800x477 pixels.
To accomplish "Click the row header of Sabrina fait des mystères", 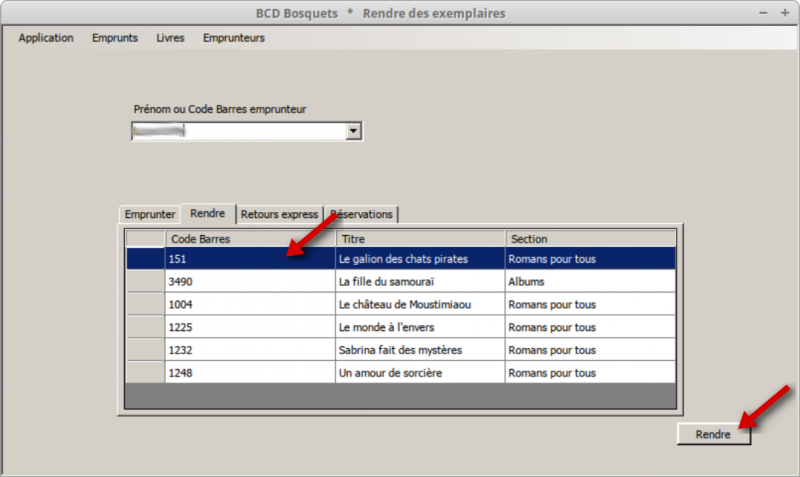I will pos(145,350).
